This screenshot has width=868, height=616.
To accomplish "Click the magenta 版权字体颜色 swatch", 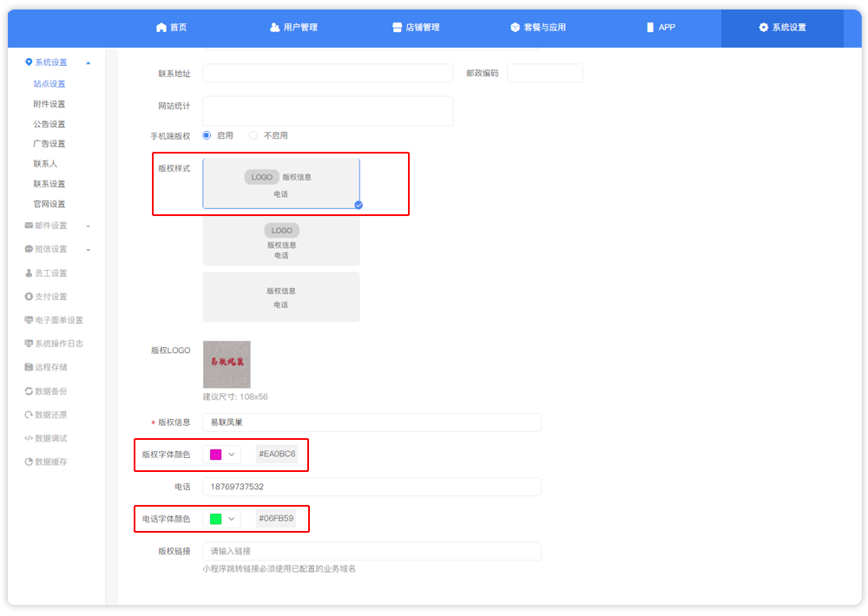I will (x=216, y=455).
